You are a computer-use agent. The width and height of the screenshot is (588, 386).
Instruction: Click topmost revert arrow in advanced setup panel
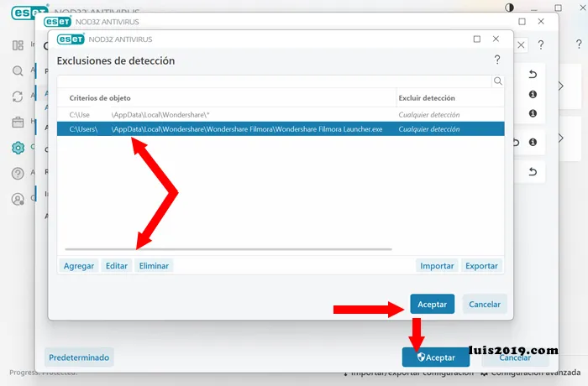tap(533, 74)
